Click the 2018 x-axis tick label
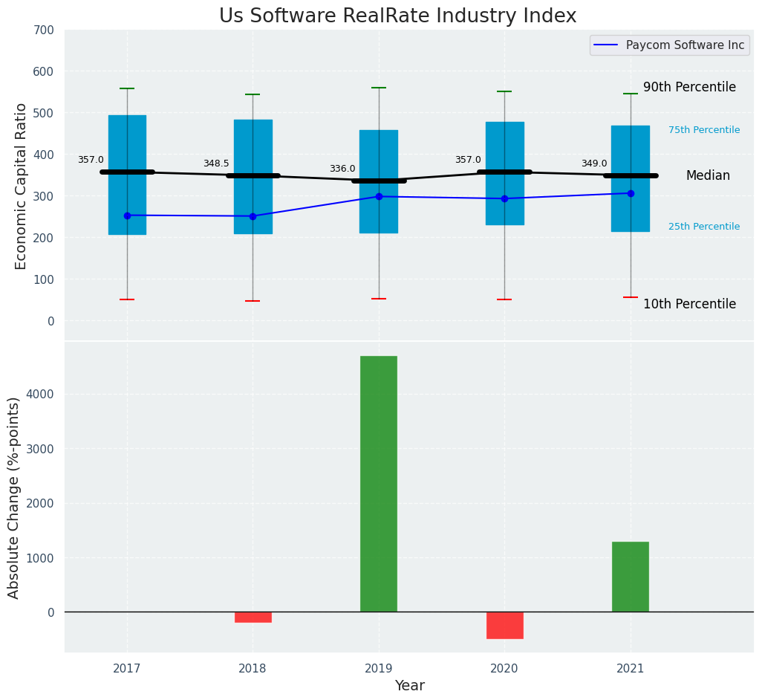The width and height of the screenshot is (762, 700). (x=253, y=669)
